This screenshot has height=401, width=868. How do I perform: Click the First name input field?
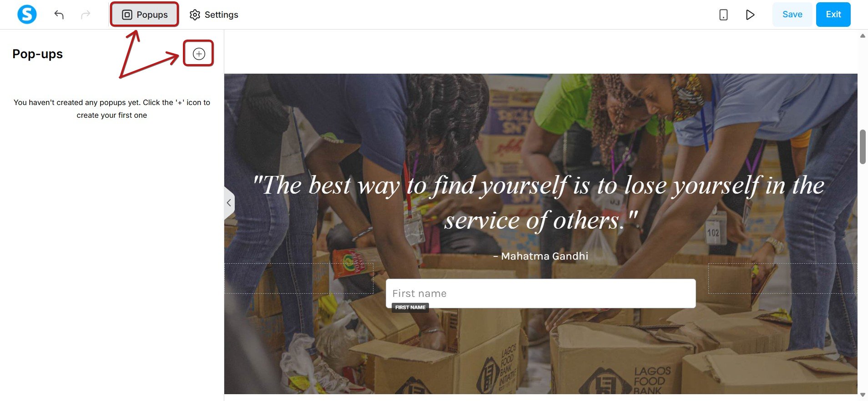coord(540,293)
